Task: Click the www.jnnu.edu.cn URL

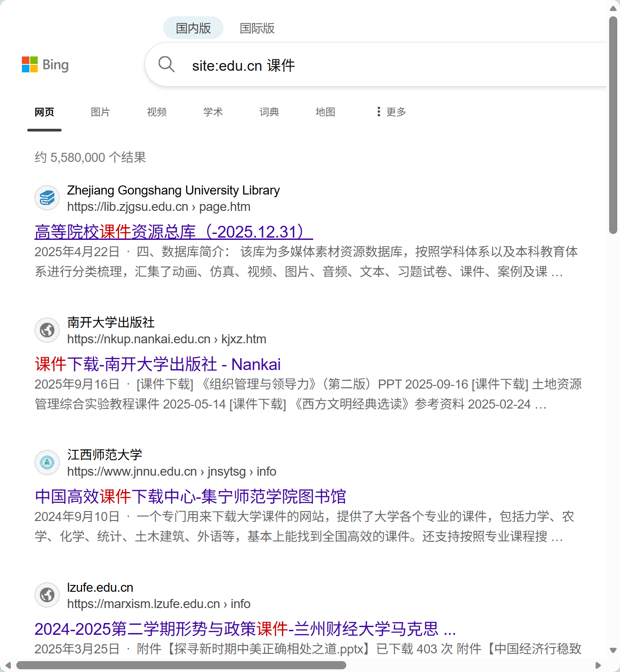Action: click(172, 472)
